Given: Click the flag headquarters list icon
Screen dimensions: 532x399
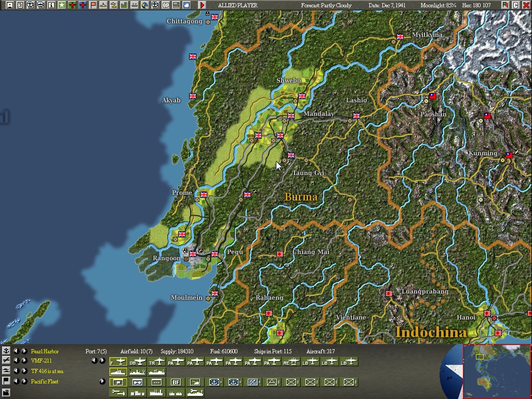Looking at the screenshot, I should click(6, 381).
